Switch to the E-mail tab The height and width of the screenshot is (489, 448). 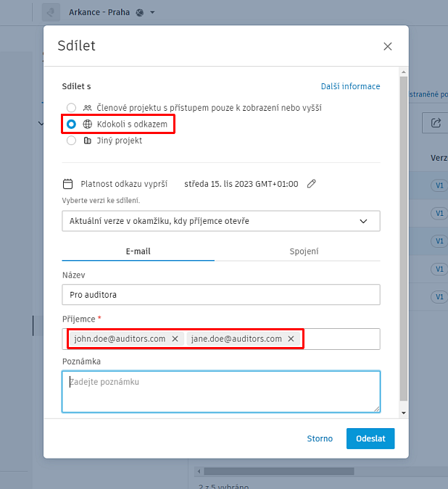click(138, 251)
